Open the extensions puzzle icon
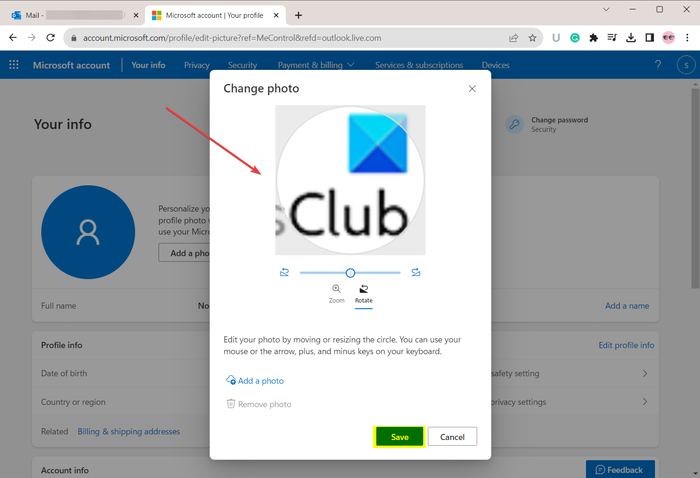This screenshot has width=700, height=478. tap(593, 38)
